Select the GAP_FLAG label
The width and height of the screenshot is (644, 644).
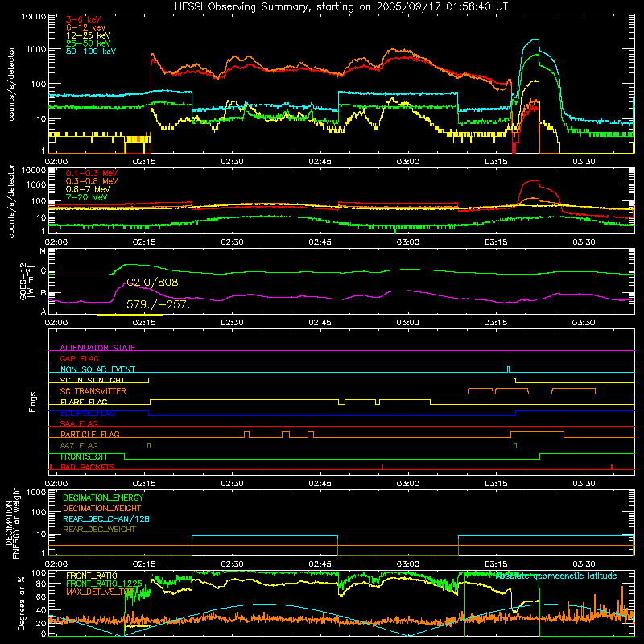coord(79,358)
